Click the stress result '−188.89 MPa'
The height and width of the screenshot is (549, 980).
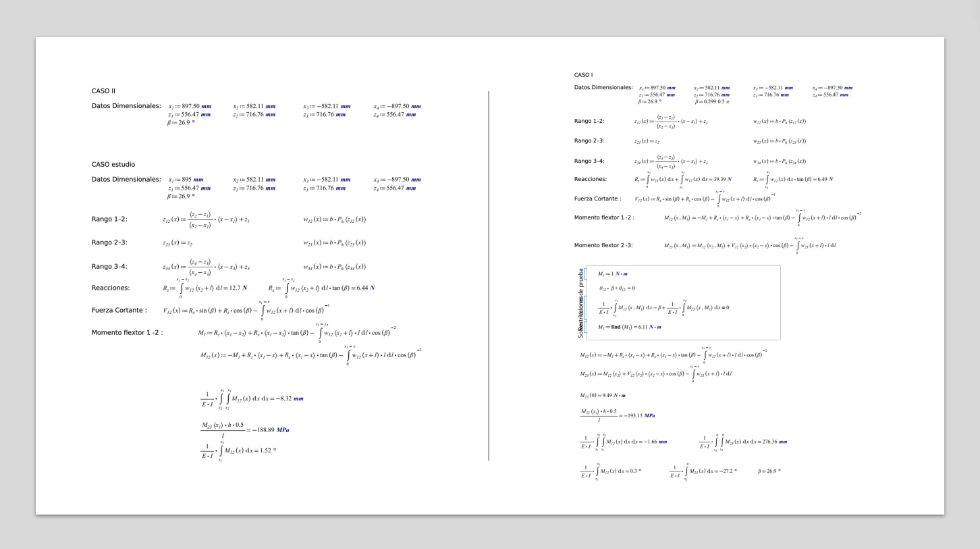(x=271, y=429)
